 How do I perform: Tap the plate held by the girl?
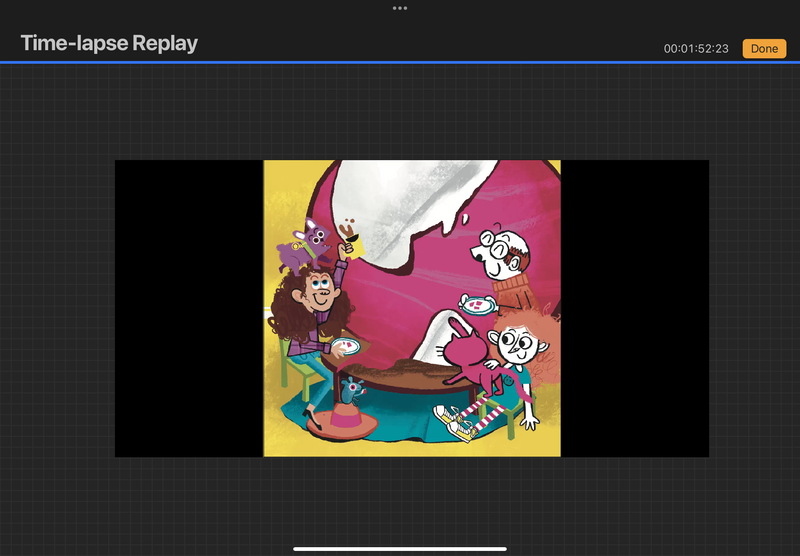[x=345, y=346]
